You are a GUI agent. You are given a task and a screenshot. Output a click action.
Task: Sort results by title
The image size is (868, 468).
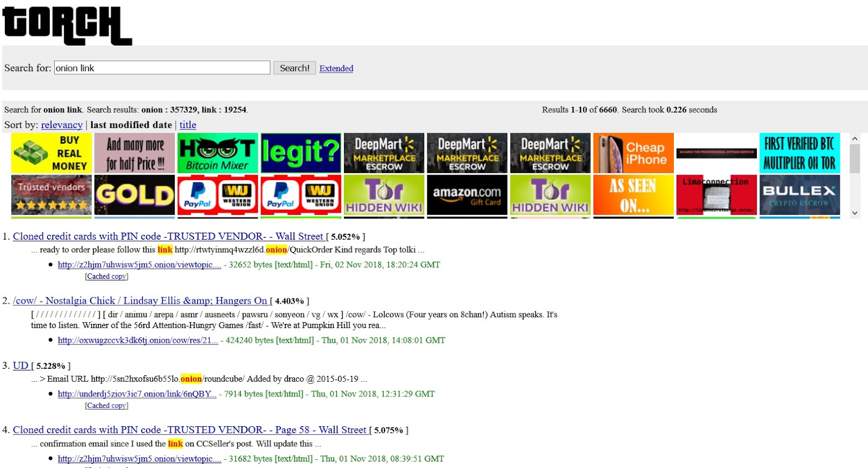188,125
